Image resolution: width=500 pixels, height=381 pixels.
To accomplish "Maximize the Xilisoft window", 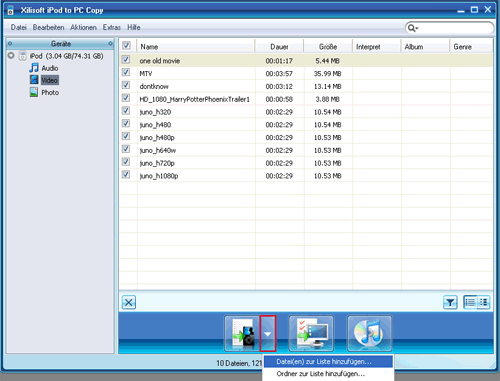I will point(474,10).
